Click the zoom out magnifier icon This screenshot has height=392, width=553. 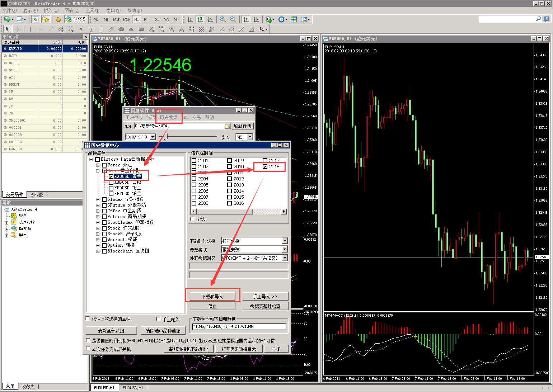(233, 19)
